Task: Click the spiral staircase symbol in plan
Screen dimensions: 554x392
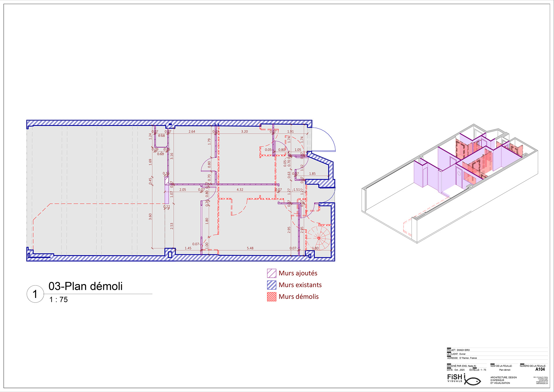Action: tap(319, 238)
